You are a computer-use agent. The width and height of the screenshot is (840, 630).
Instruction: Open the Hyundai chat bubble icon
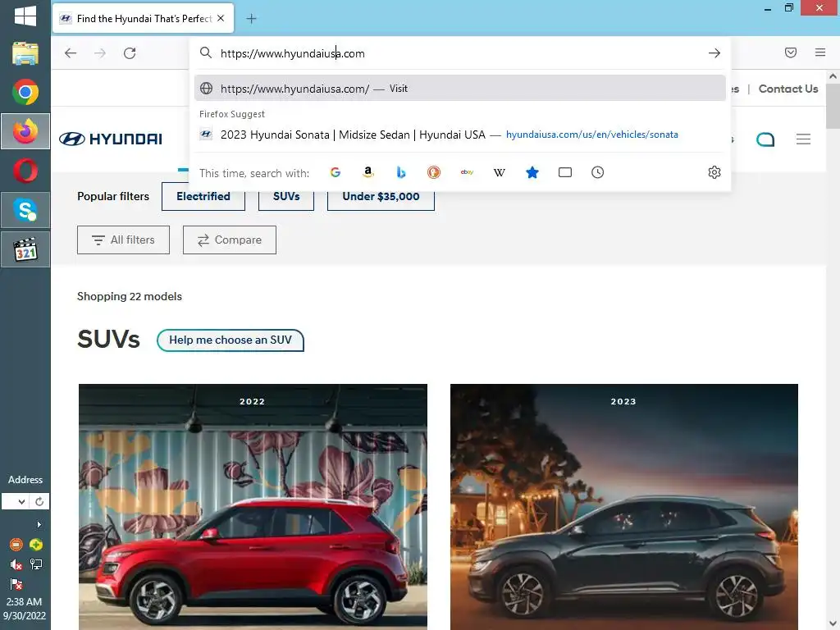click(x=765, y=139)
